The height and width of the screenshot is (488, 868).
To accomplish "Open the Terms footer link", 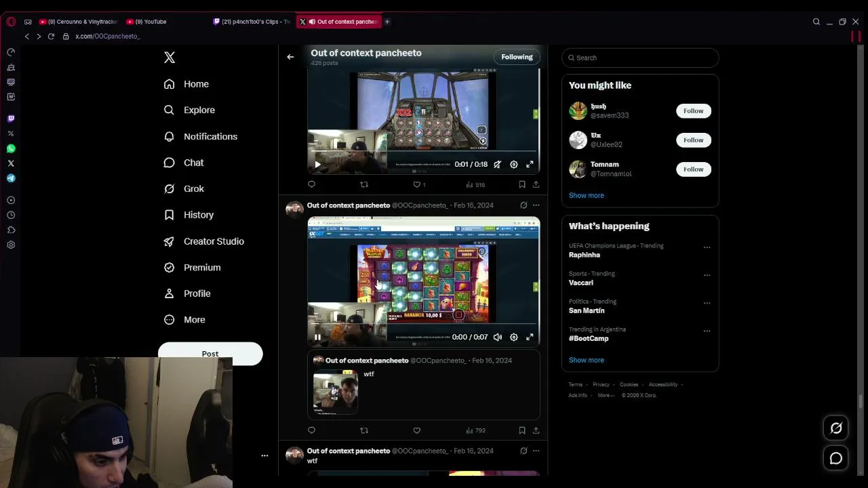I will (575, 384).
